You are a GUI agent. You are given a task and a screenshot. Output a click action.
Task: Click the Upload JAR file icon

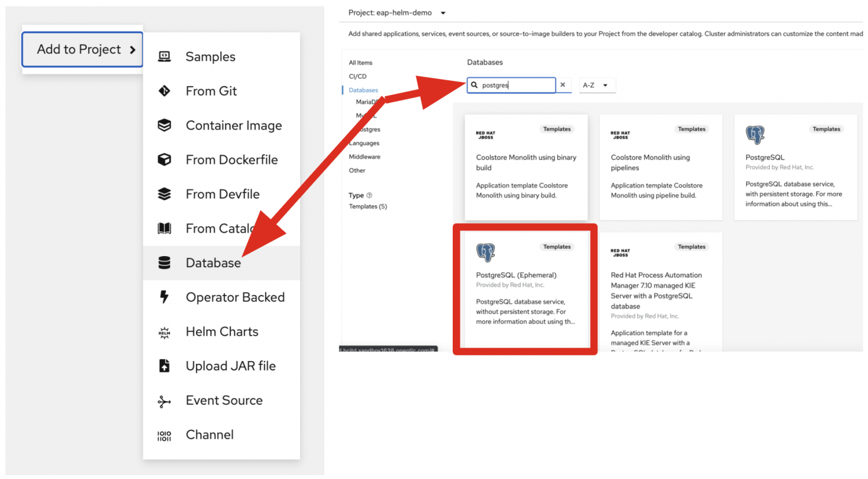click(164, 366)
